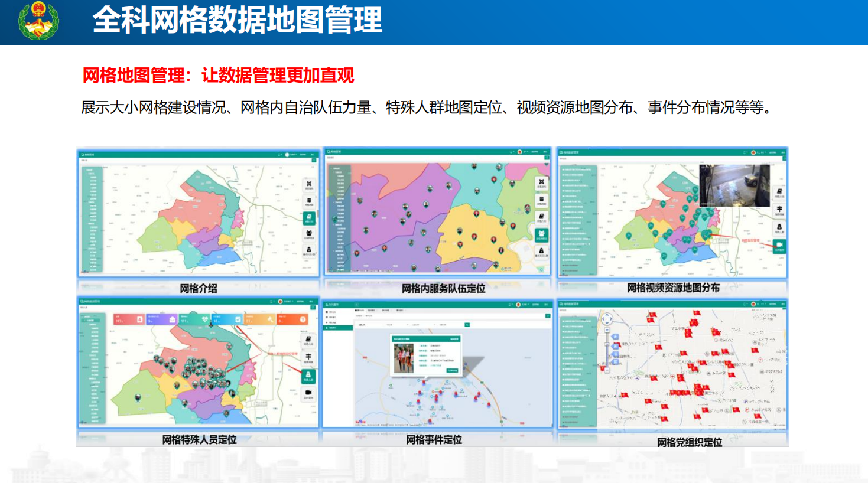Click the top crossed-tools icon in 网格介绍 sidebar

point(309,185)
